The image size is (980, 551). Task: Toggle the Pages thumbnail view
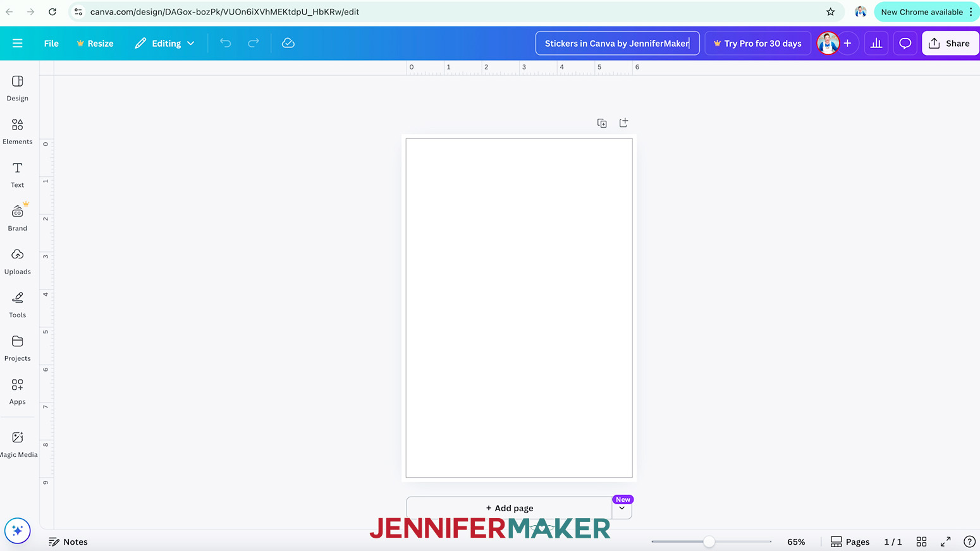coord(850,542)
